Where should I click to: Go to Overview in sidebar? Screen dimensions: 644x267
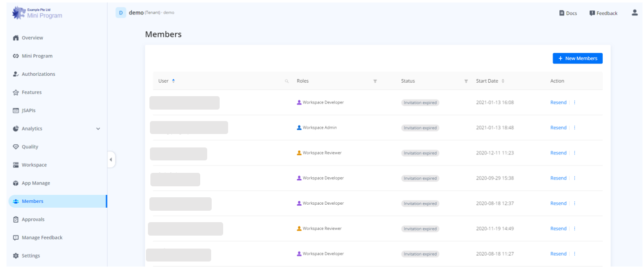click(32, 38)
